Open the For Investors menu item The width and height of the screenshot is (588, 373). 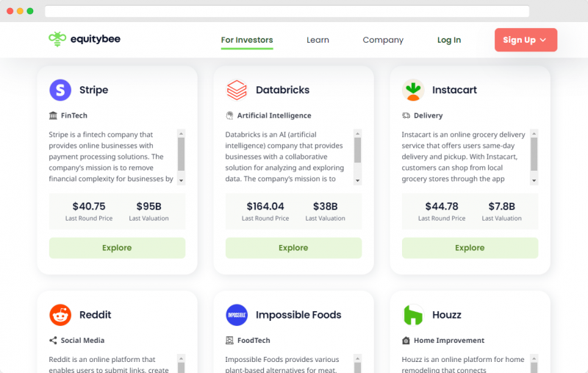pyautogui.click(x=247, y=40)
